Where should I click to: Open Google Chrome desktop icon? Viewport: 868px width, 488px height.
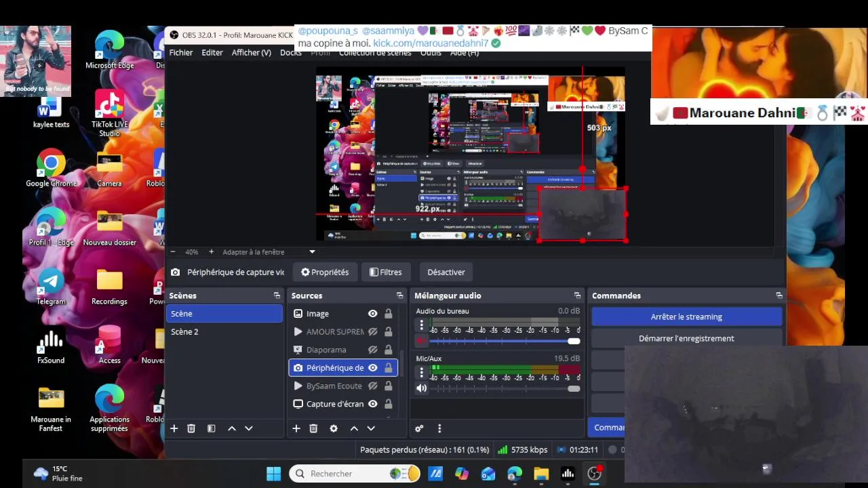click(51, 169)
